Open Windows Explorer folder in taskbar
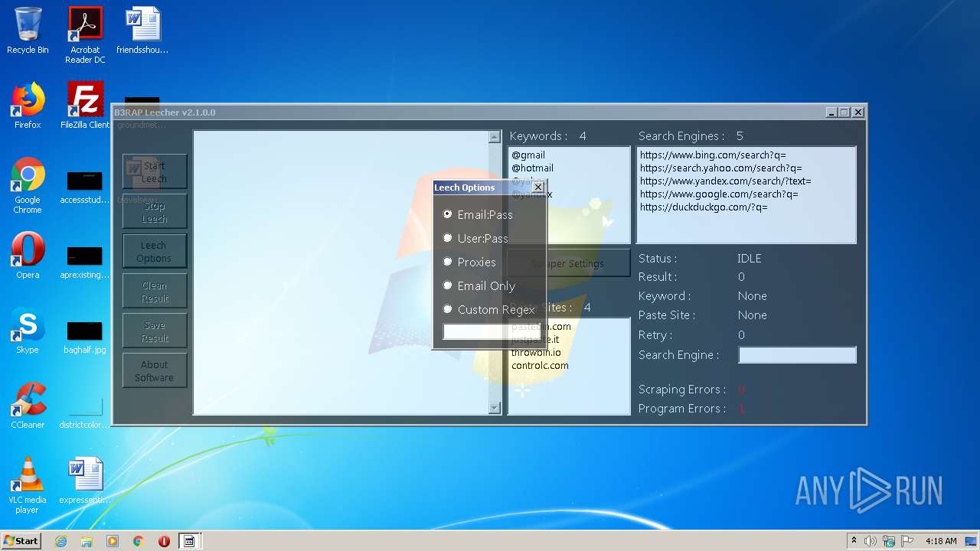The image size is (980, 551). pos(87,541)
